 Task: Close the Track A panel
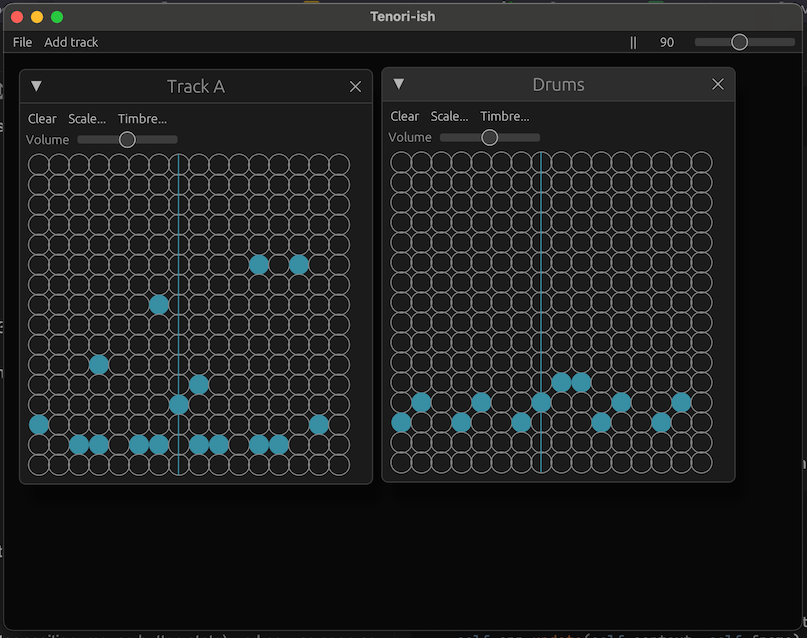click(355, 87)
